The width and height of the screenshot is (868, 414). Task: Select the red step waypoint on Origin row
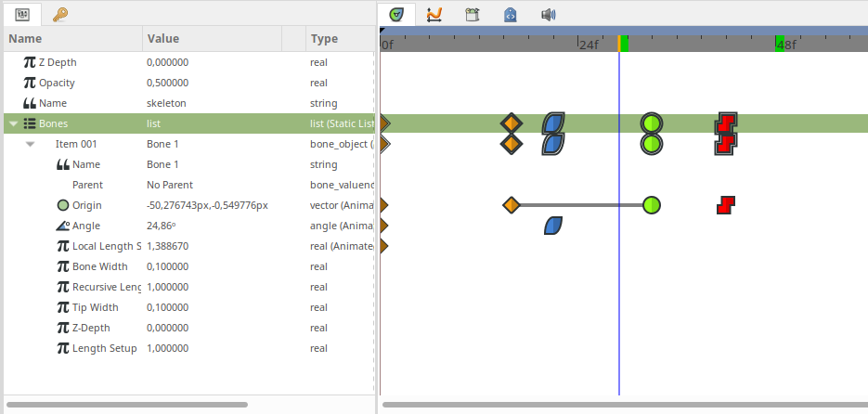(x=726, y=205)
